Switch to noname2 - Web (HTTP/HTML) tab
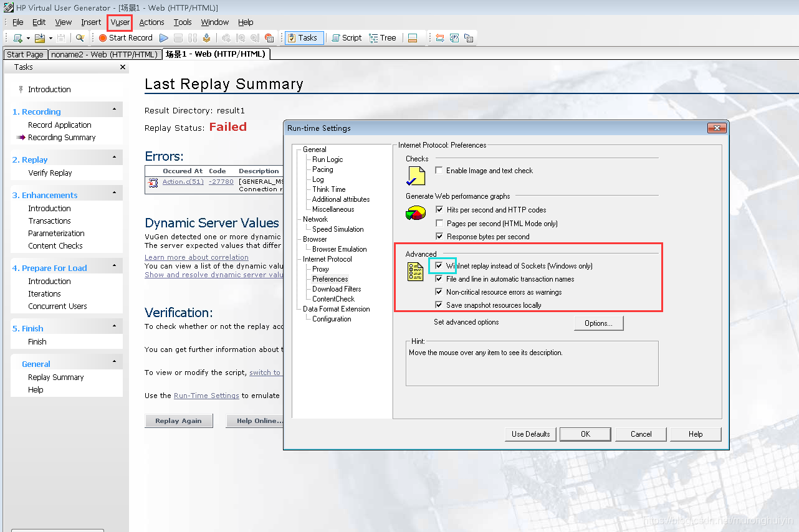Viewport: 799px width, 532px height. click(104, 54)
